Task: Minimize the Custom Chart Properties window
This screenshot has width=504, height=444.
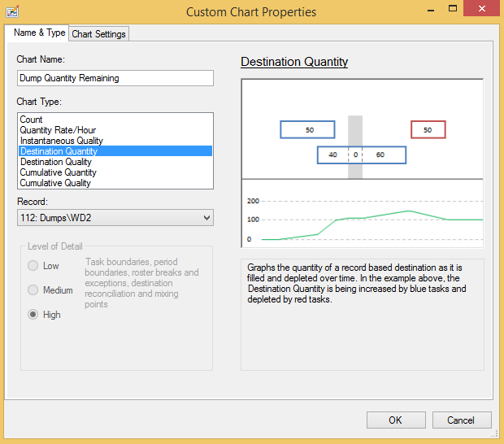Action: pyautogui.click(x=431, y=9)
